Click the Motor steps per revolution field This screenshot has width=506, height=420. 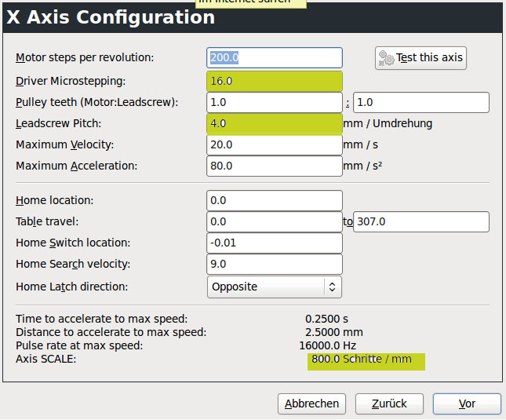(x=275, y=57)
